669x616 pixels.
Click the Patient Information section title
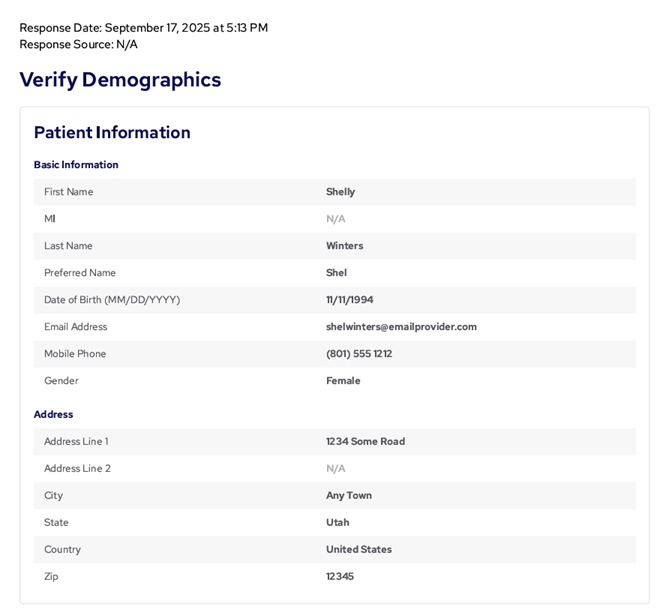[x=112, y=133]
